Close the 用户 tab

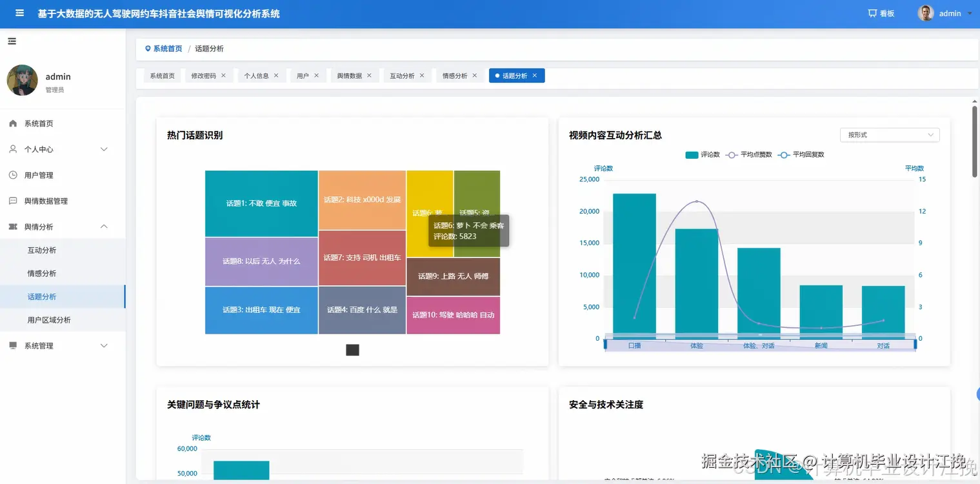(316, 76)
